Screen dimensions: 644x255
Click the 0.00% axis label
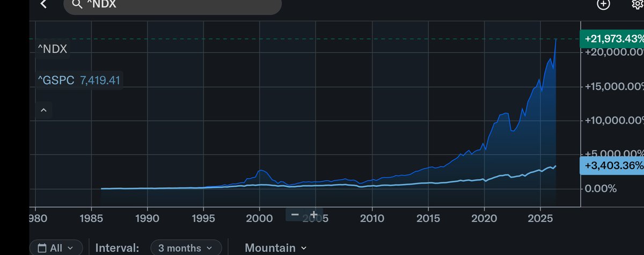pos(601,189)
